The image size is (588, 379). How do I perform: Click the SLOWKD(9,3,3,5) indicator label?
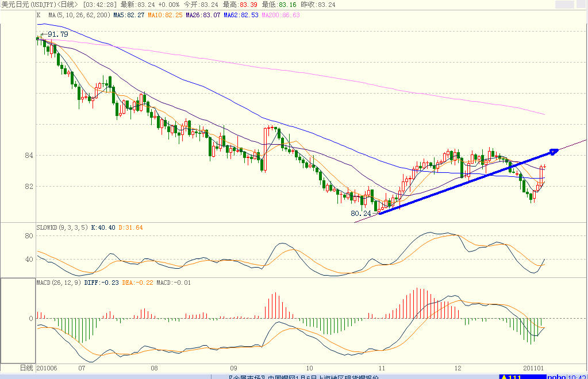pos(62,227)
